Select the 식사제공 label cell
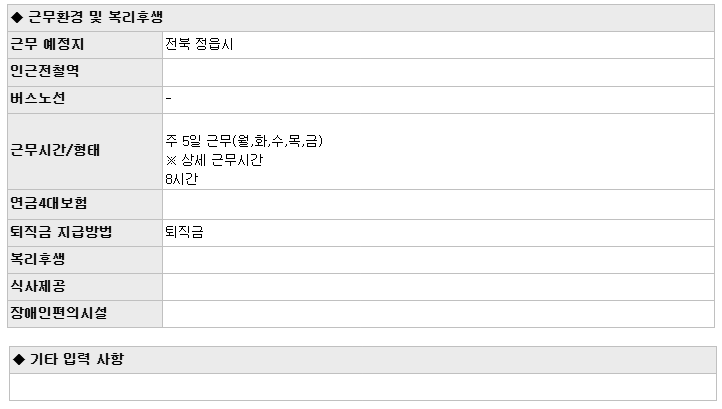Viewport: 722px width, 409px height. (85, 287)
